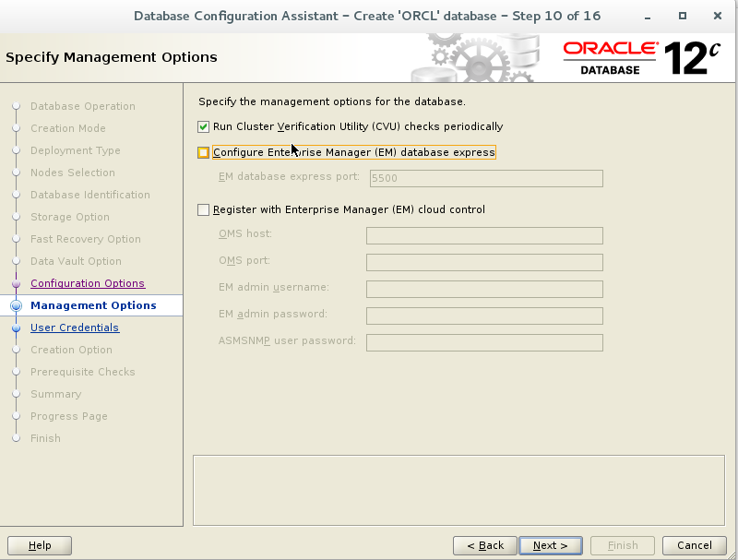Click the Finish step indicator dot

click(x=17, y=438)
